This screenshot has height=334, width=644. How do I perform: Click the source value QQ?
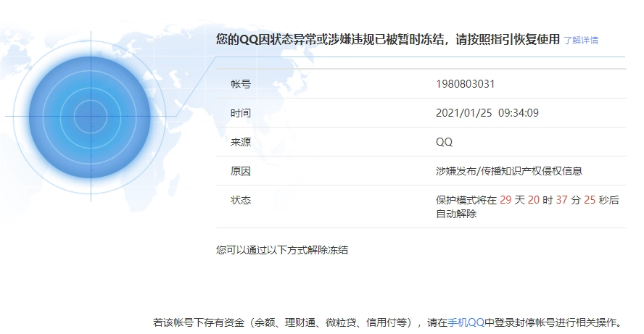tap(444, 142)
